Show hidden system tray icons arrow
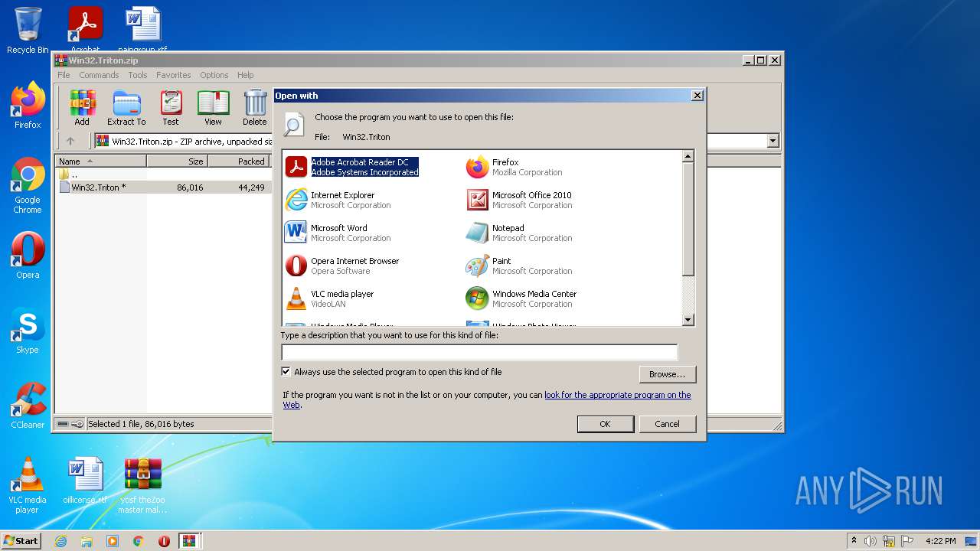The width and height of the screenshot is (980, 551). (854, 540)
